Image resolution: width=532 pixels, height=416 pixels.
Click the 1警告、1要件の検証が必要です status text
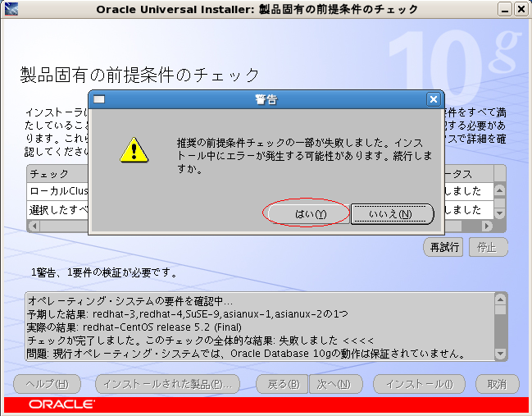click(x=103, y=272)
